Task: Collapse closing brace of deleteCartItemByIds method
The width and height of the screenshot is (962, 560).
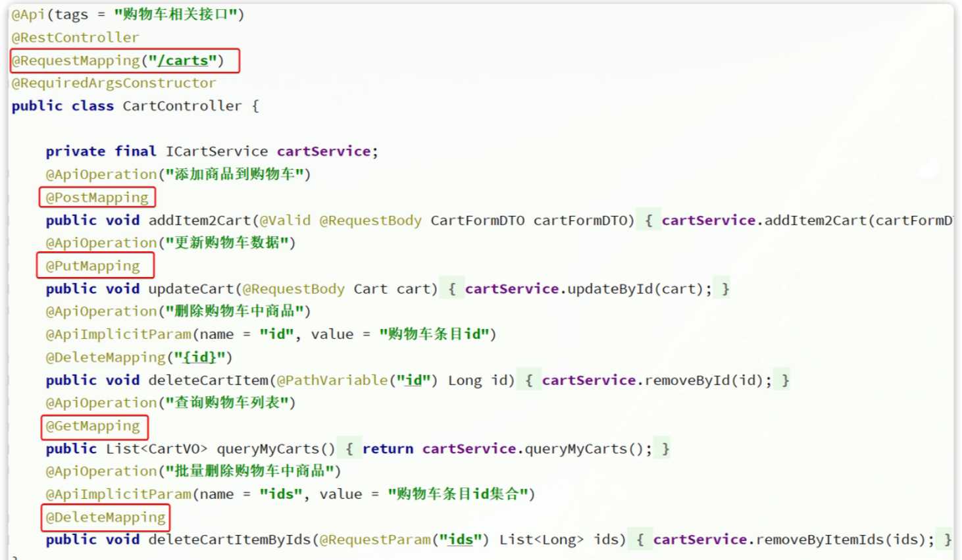Action: coord(947,540)
